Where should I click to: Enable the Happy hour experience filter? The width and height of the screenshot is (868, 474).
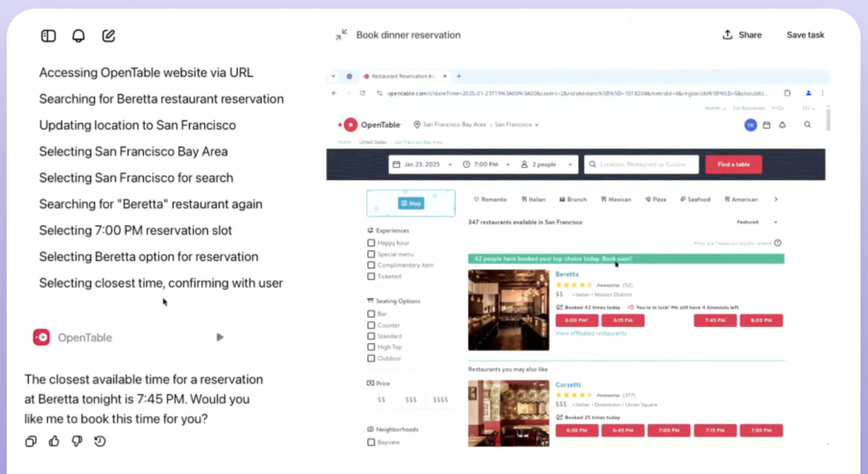[x=371, y=242]
